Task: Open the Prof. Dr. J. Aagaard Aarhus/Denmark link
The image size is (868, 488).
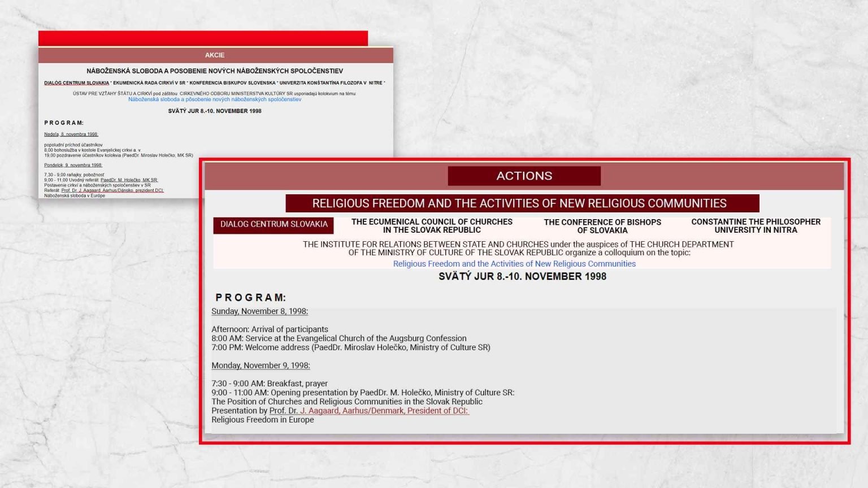Action: coord(368,411)
